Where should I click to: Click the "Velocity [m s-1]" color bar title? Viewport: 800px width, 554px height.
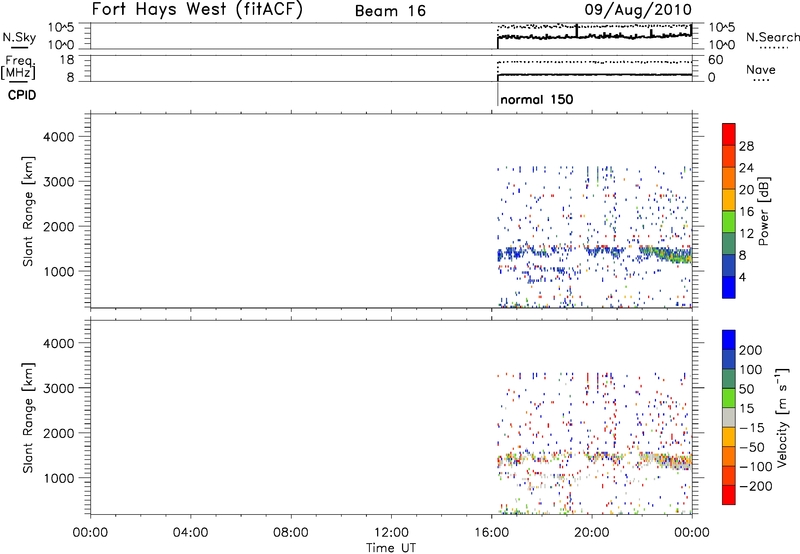coord(782,417)
